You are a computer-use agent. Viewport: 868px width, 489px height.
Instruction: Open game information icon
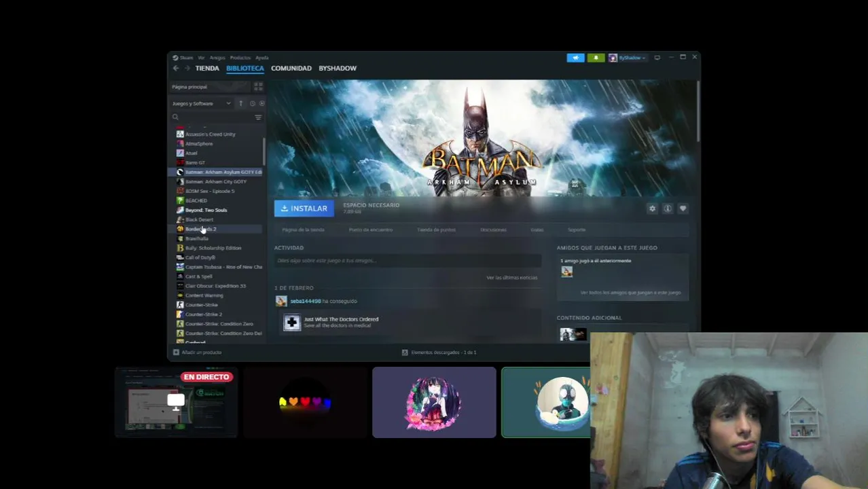coord(668,209)
